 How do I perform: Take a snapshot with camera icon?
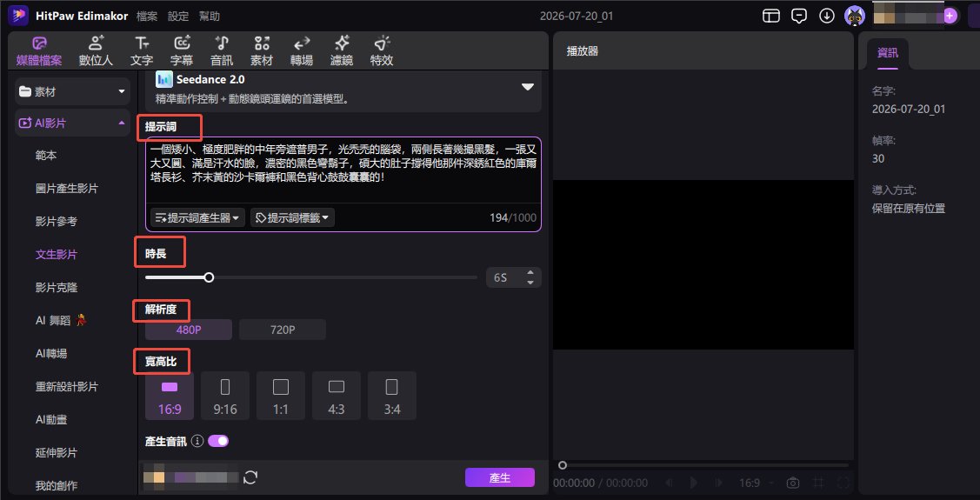pos(793,483)
